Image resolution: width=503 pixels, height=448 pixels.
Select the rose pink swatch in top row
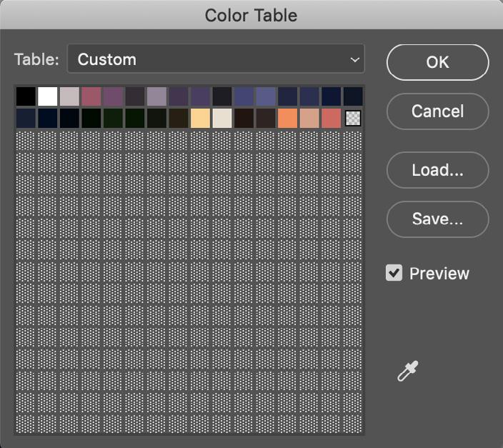[91, 96]
